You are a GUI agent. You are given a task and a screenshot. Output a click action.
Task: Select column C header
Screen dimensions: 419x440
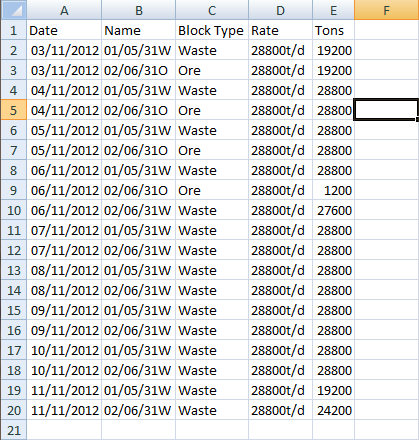click(x=212, y=10)
